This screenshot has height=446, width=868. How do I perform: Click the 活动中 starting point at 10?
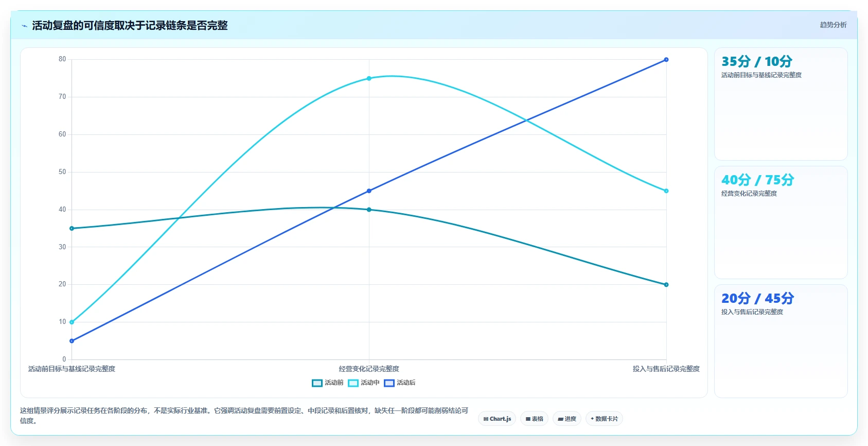click(72, 322)
